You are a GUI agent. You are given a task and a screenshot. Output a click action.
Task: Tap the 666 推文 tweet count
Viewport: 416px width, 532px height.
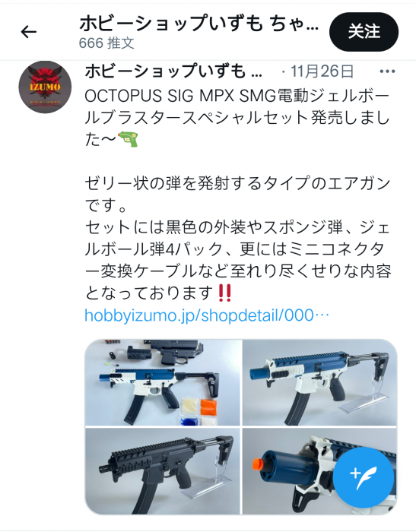click(106, 43)
